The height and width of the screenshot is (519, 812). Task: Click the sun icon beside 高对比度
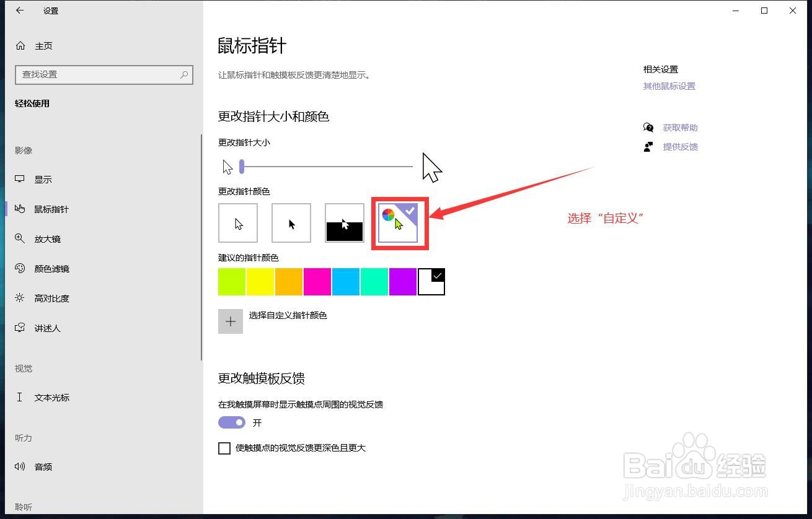point(20,298)
